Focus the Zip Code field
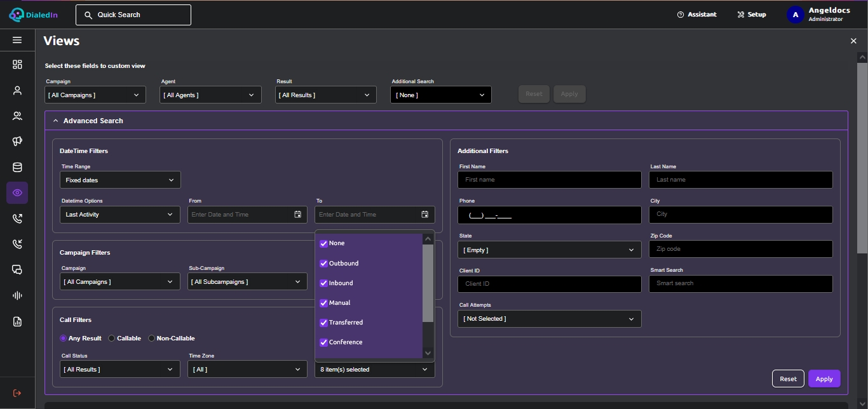Image resolution: width=868 pixels, height=409 pixels. pos(741,249)
